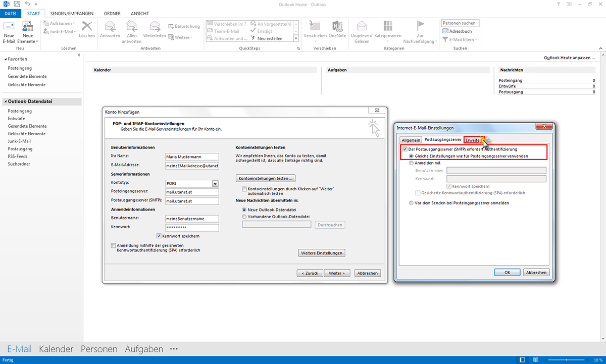Select Vor dem Senden bei Posteingangsserver anmelden

411,203
